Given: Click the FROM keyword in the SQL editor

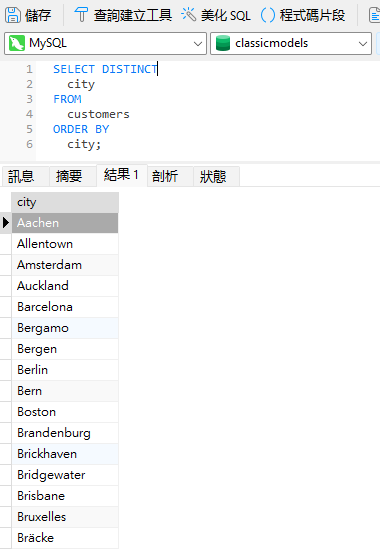Looking at the screenshot, I should [x=67, y=99].
